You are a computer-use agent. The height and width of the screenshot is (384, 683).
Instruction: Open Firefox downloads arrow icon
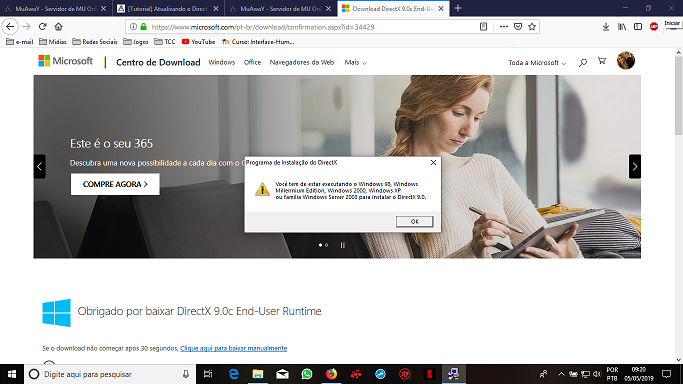605,27
